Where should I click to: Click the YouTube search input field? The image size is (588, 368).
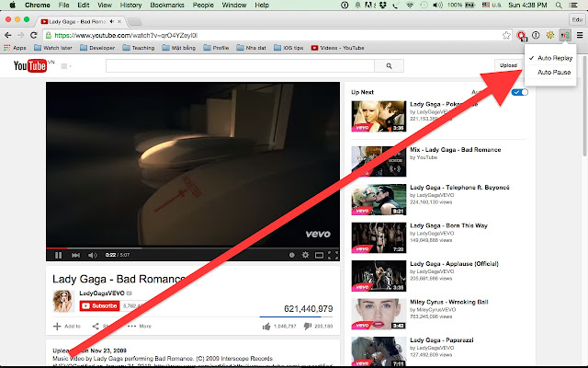[x=240, y=65]
